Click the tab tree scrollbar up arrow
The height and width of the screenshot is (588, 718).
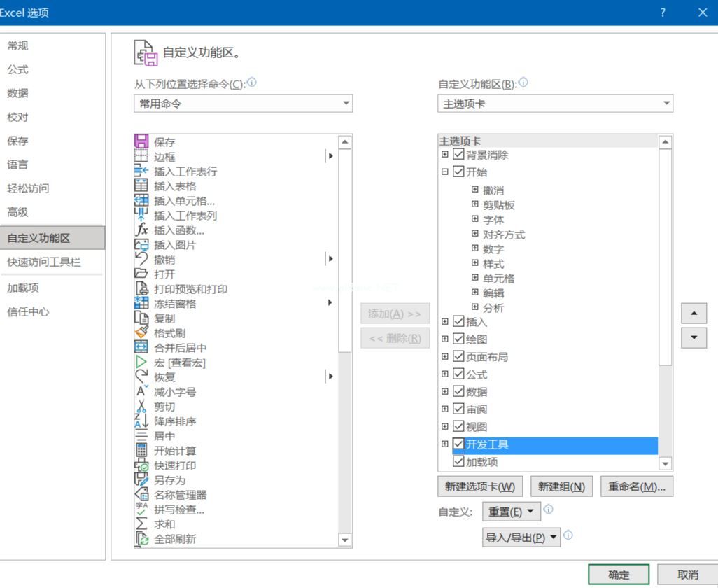pyautogui.click(x=665, y=142)
